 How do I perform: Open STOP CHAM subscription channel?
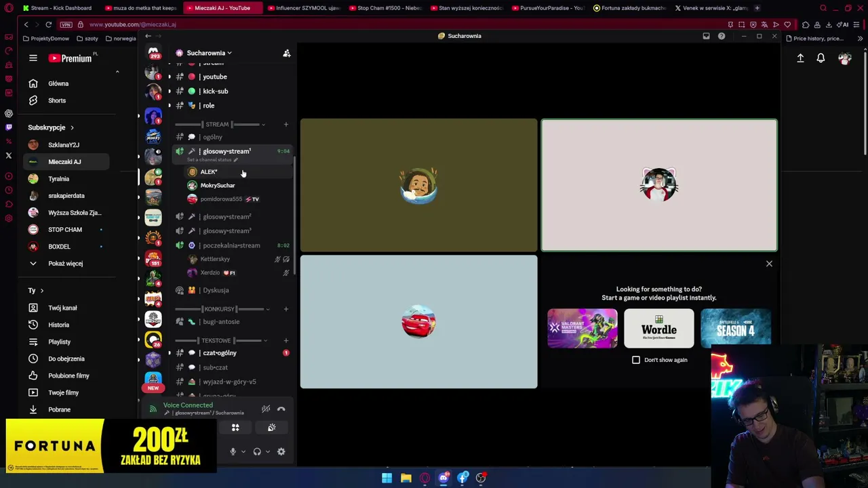66,230
